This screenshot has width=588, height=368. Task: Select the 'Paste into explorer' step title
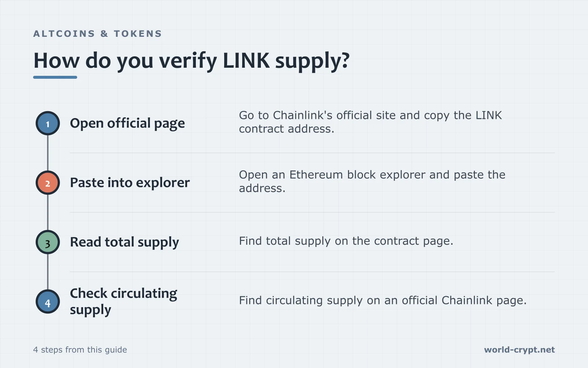pos(130,183)
